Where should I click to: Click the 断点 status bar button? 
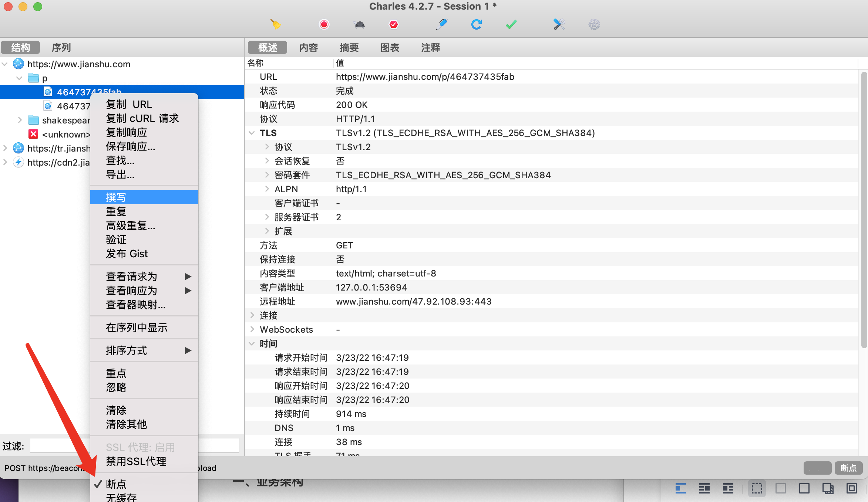pyautogui.click(x=848, y=468)
